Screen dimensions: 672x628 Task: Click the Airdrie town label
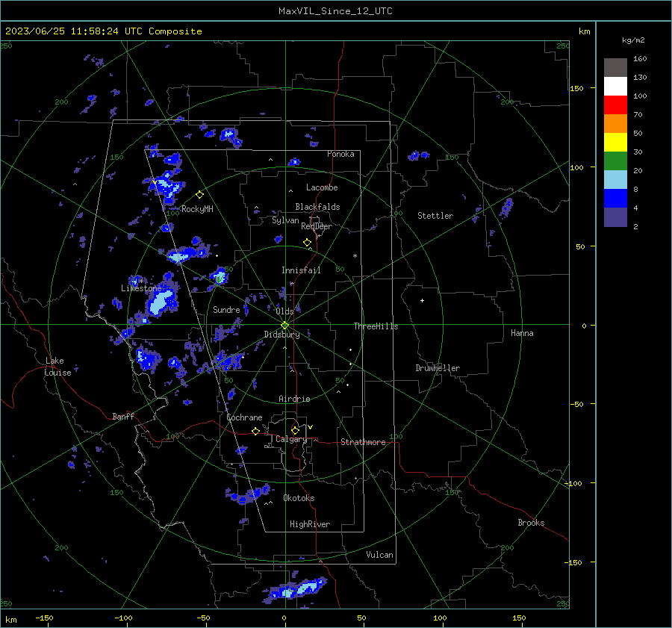(x=294, y=399)
